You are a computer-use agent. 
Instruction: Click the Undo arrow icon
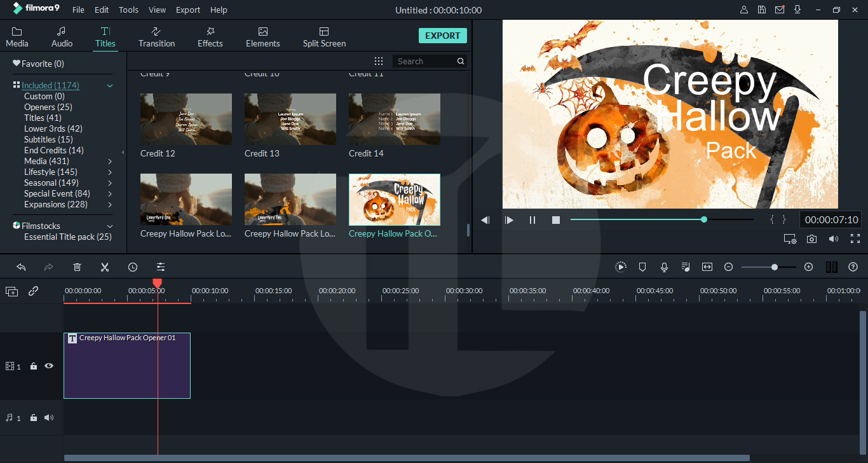tap(21, 267)
